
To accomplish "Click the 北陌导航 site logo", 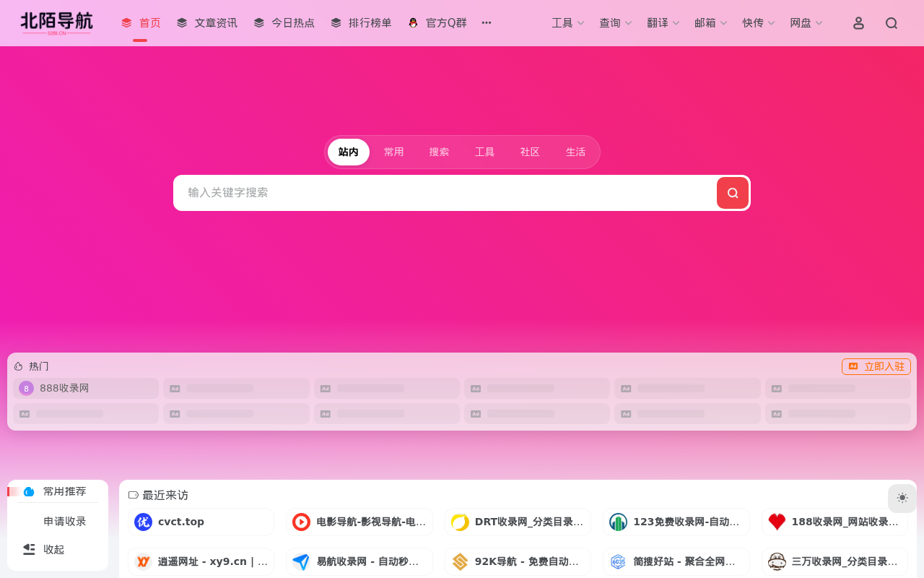I will (56, 22).
